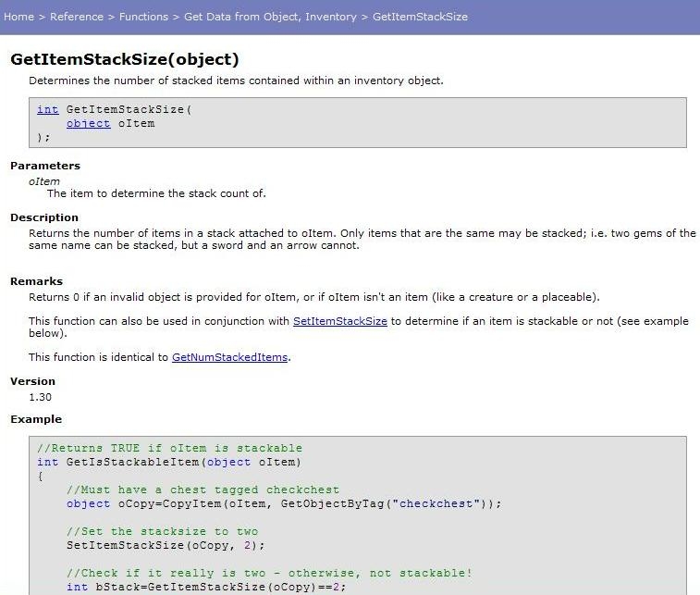Open the 'object' type link in syntax
This screenshot has width=700, height=595.
pos(88,123)
